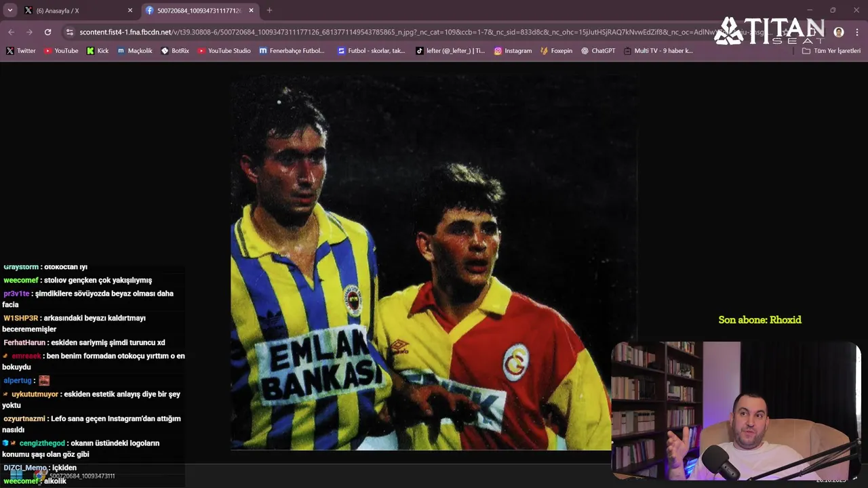Click the Son abone: Rhoxid label

[759, 320]
